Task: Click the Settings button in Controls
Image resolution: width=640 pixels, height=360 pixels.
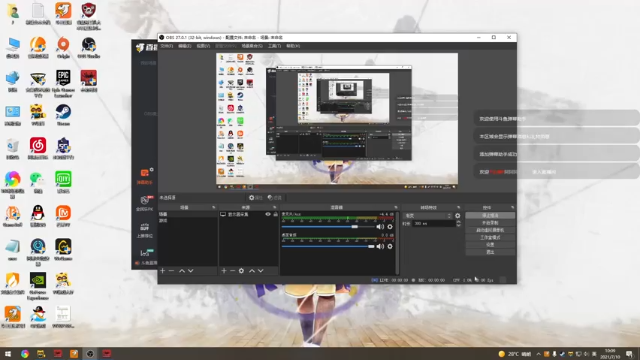Action: pos(490,244)
